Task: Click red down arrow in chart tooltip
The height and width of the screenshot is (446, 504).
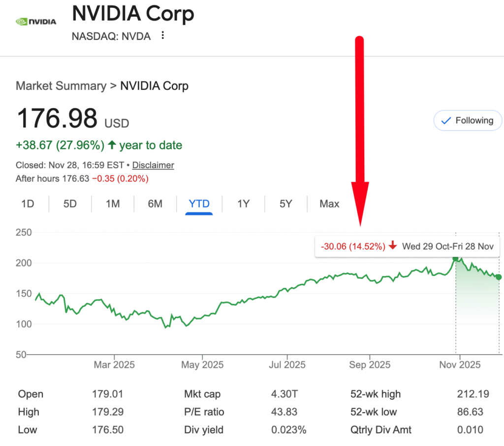Action: [x=392, y=246]
